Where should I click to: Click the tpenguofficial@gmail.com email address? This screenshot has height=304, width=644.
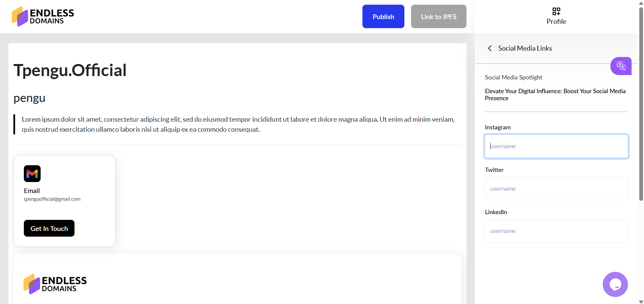(x=52, y=199)
